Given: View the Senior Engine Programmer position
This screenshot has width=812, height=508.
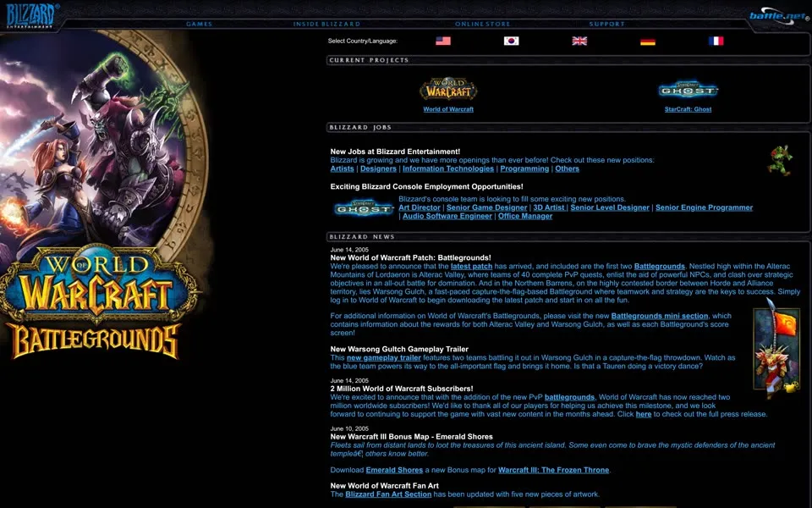Looking at the screenshot, I should pyautogui.click(x=705, y=208).
